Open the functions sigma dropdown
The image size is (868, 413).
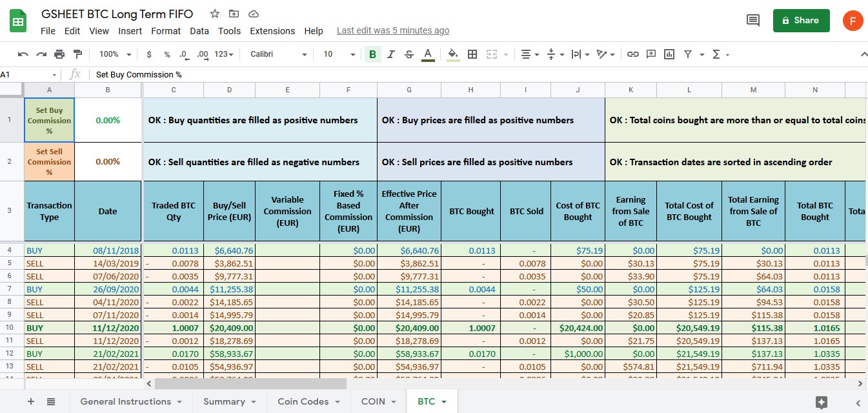click(x=720, y=54)
